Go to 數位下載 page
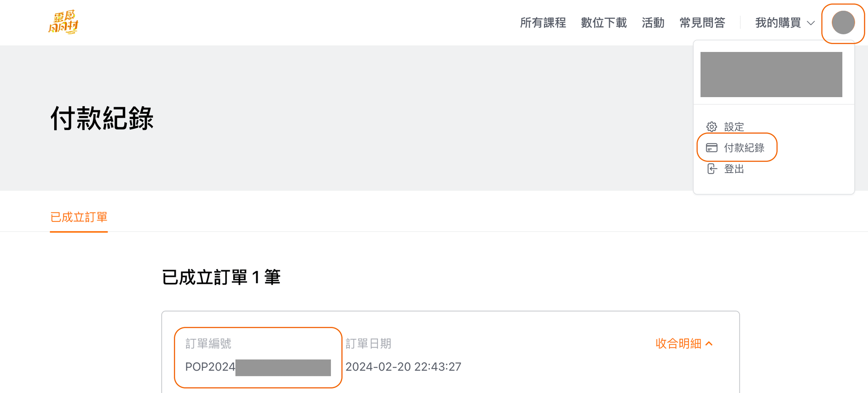 click(x=604, y=23)
